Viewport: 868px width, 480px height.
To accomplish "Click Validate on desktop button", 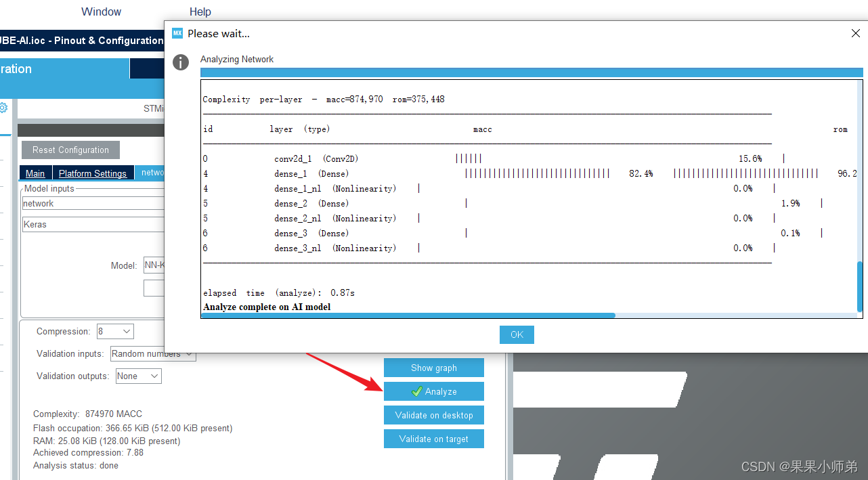I will coord(434,415).
